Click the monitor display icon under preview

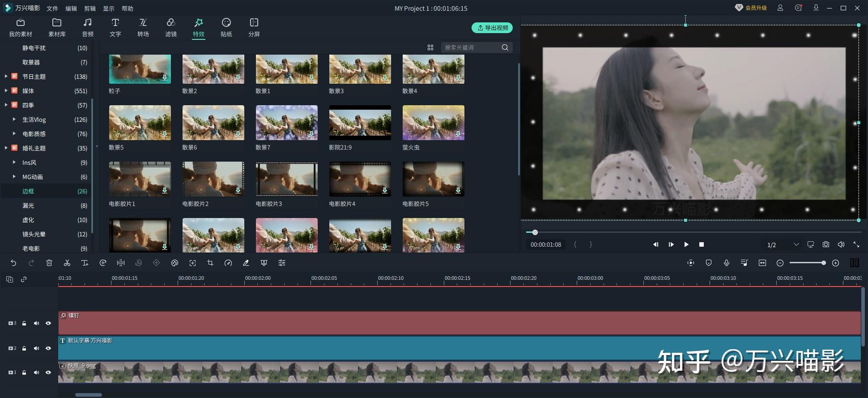pyautogui.click(x=811, y=244)
